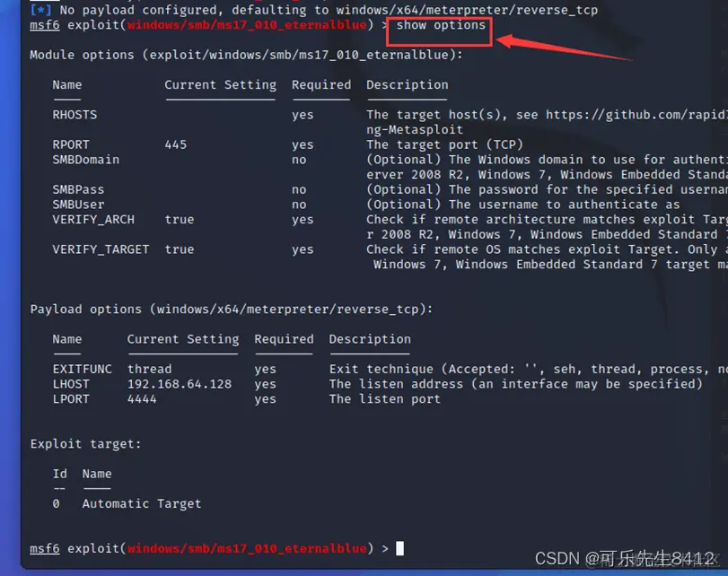Select the RPORT value 445

pos(176,144)
